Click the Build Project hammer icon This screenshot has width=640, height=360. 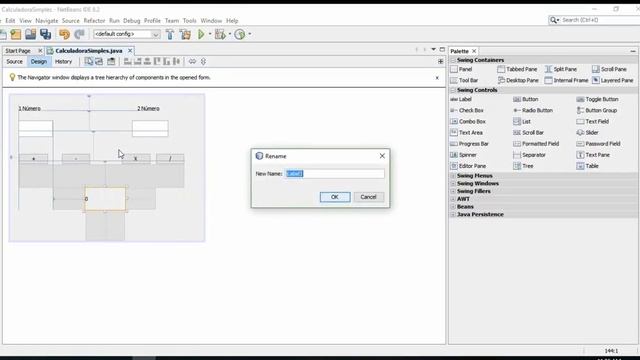pos(170,34)
